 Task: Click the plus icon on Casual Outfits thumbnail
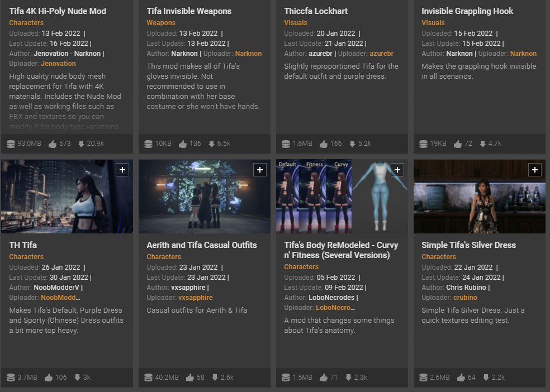(x=260, y=170)
